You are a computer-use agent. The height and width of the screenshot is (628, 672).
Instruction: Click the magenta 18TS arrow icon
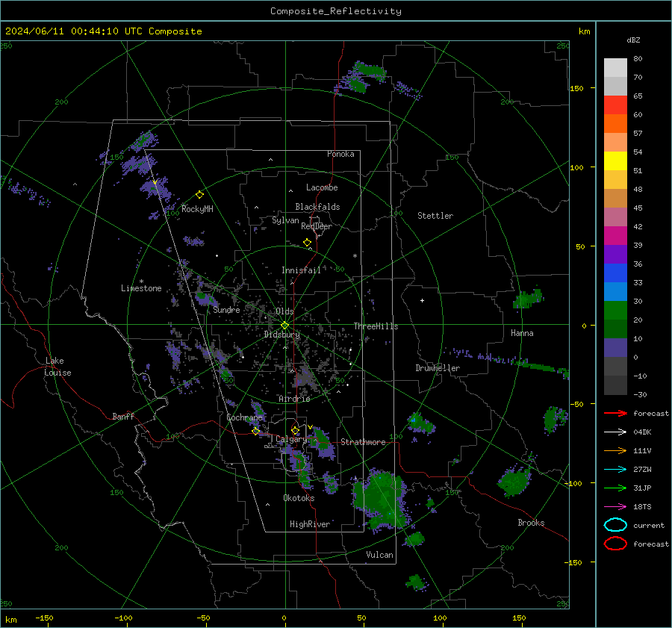[615, 507]
